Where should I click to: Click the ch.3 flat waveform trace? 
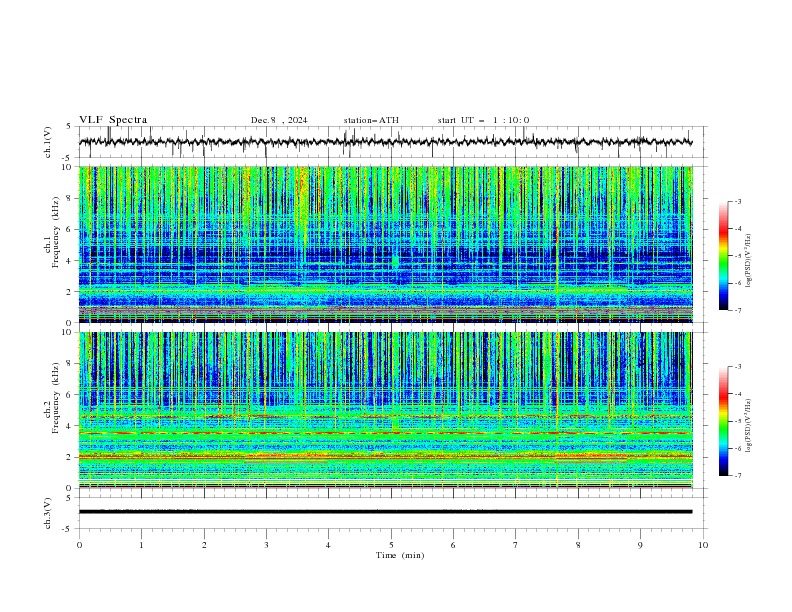(385, 512)
